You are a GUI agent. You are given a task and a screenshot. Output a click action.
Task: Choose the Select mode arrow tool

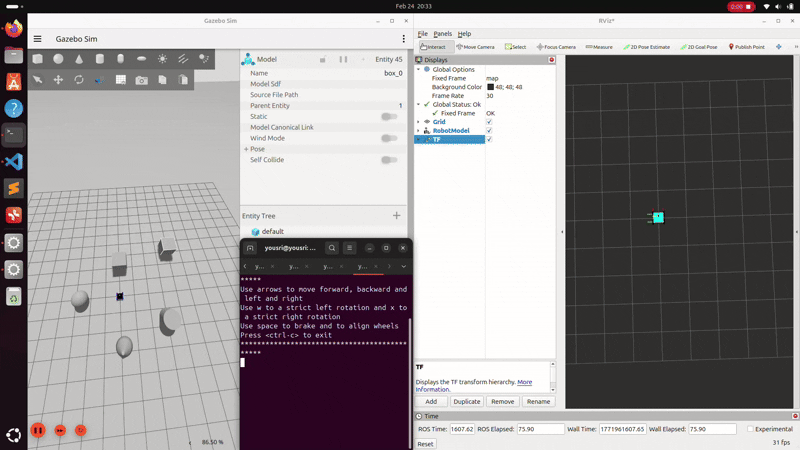[38, 80]
